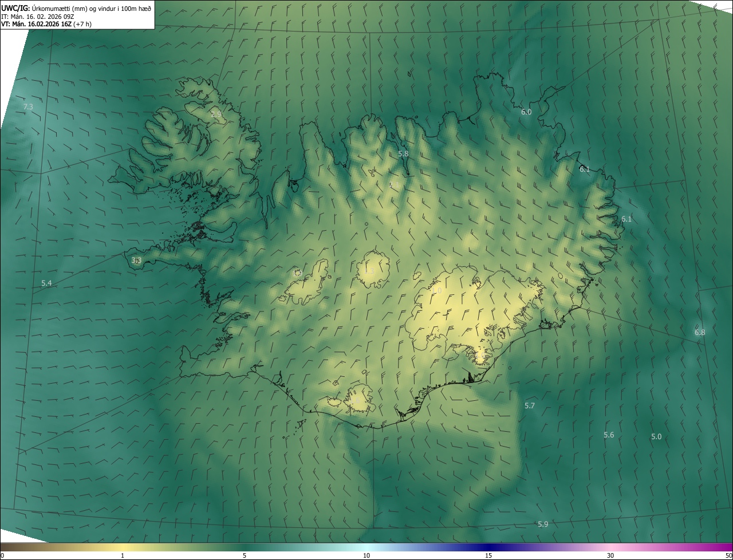Screen dimensions: 733x560
Task: Click the 5.9 value label on the map
Action: pyautogui.click(x=543, y=524)
